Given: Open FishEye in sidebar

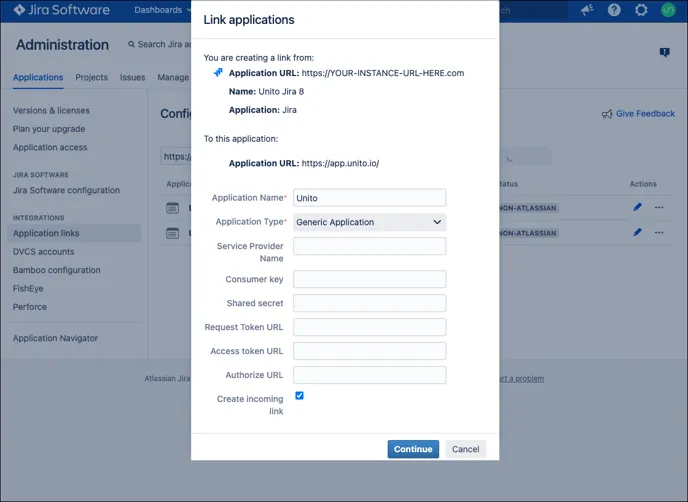Looking at the screenshot, I should click(x=28, y=289).
